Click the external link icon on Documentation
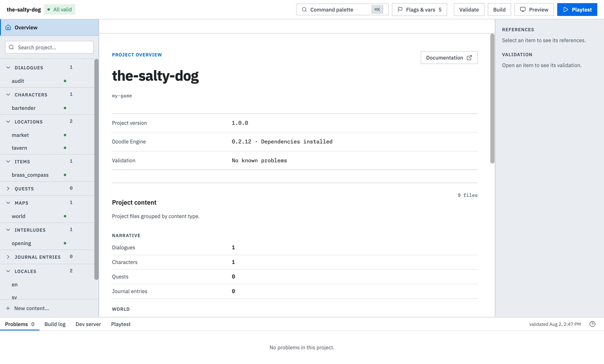This screenshot has width=604, height=364. click(469, 58)
